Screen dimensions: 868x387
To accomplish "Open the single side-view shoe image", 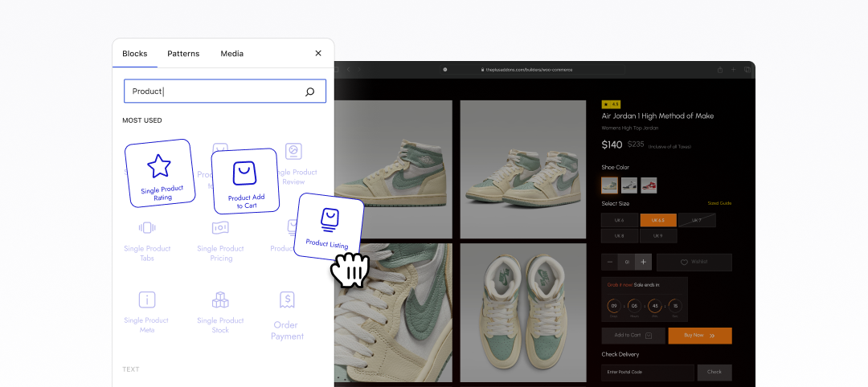I will [394, 169].
